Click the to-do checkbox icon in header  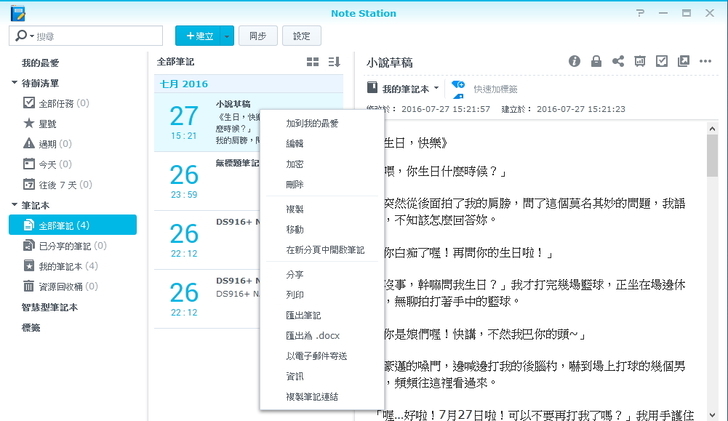[x=661, y=61]
